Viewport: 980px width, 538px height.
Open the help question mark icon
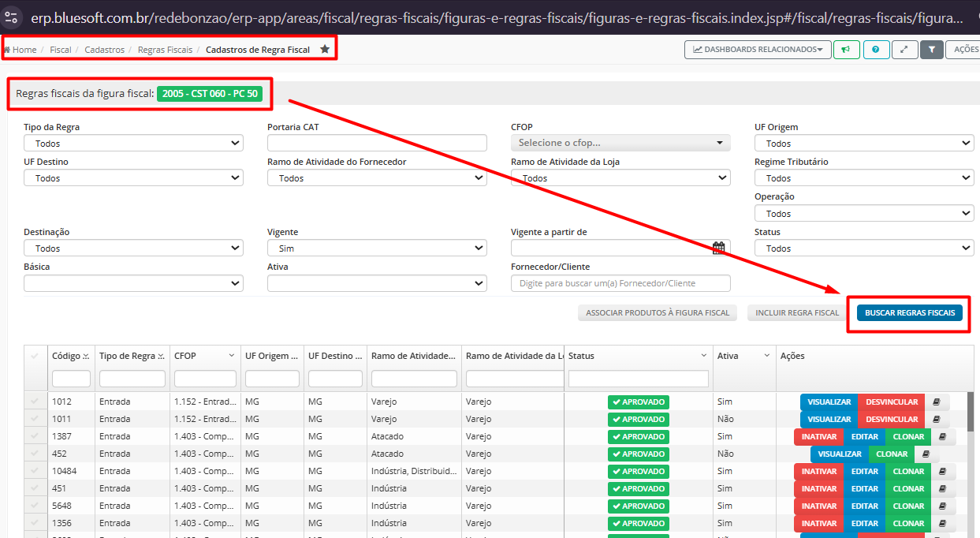coord(875,50)
